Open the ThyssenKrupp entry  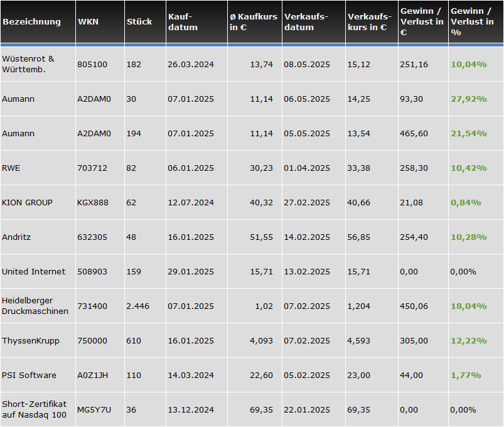coord(31,341)
